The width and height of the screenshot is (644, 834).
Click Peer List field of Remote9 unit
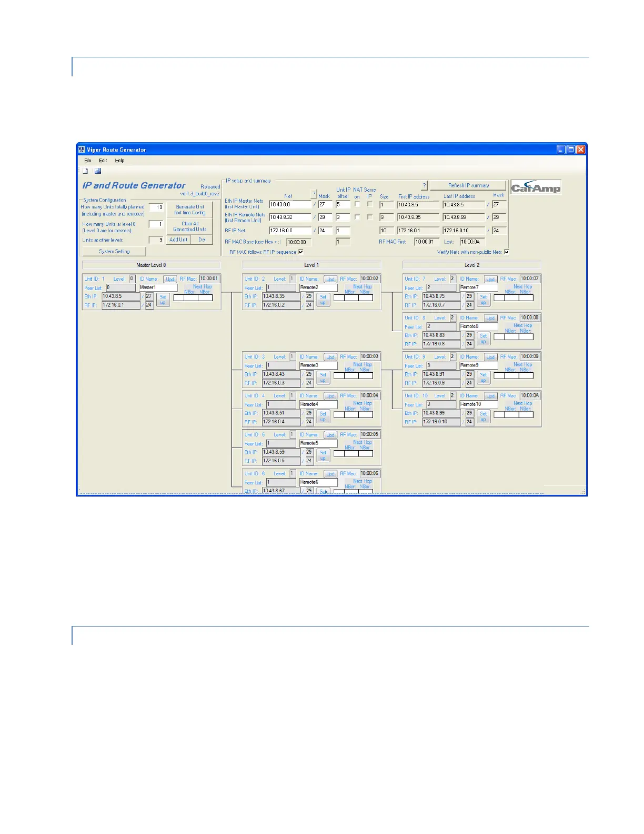441,365
